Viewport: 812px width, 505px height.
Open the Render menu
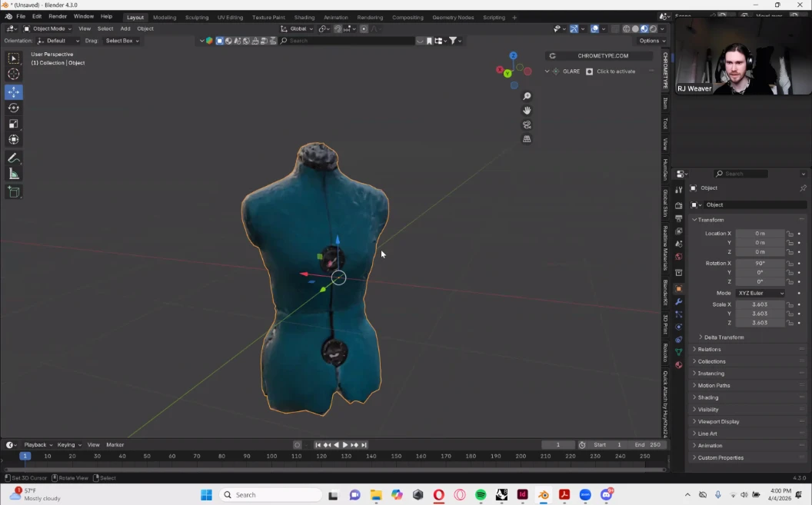(58, 16)
